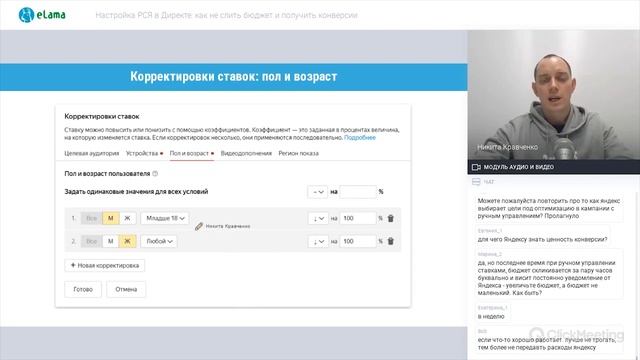Open the eLama logo link
Screen dimensions: 640x360
click(x=42, y=15)
